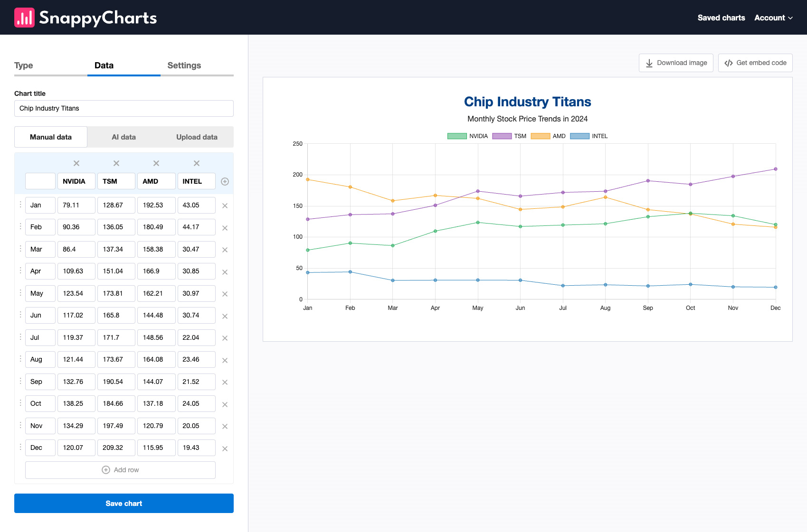Remove the TSM column
The height and width of the screenshot is (532, 807).
pos(116,163)
